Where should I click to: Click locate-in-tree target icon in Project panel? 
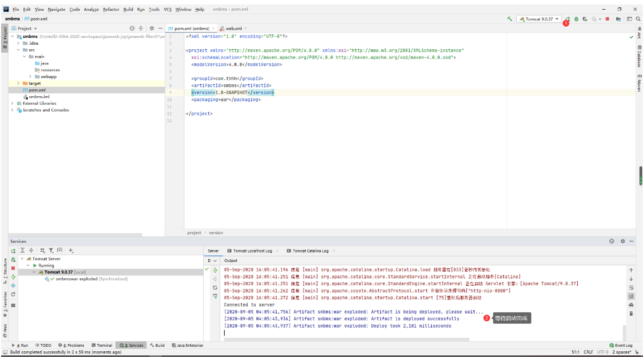pyautogui.click(x=132, y=28)
